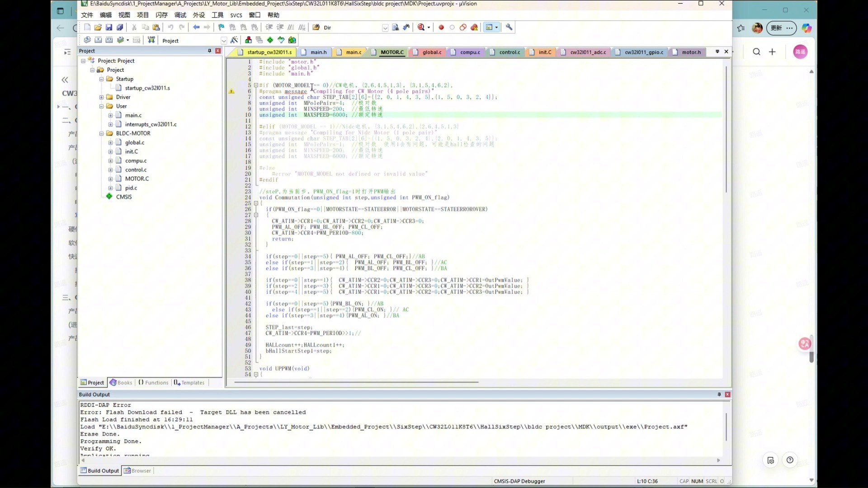Paste from clipboard icon
The image size is (868, 488).
coord(156,27)
